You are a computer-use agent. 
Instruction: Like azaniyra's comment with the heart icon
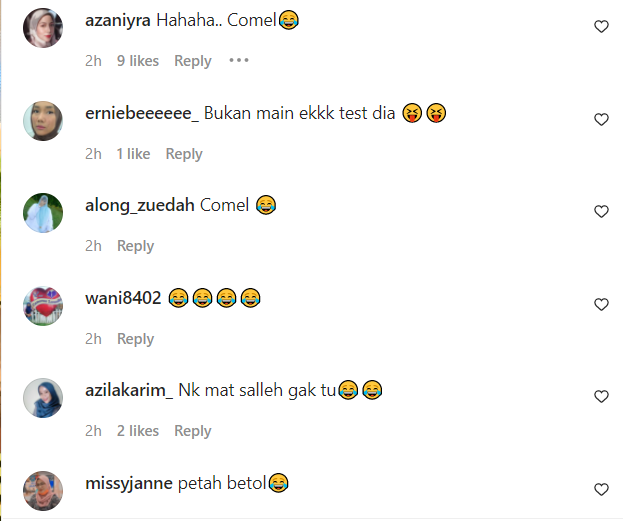click(x=601, y=27)
